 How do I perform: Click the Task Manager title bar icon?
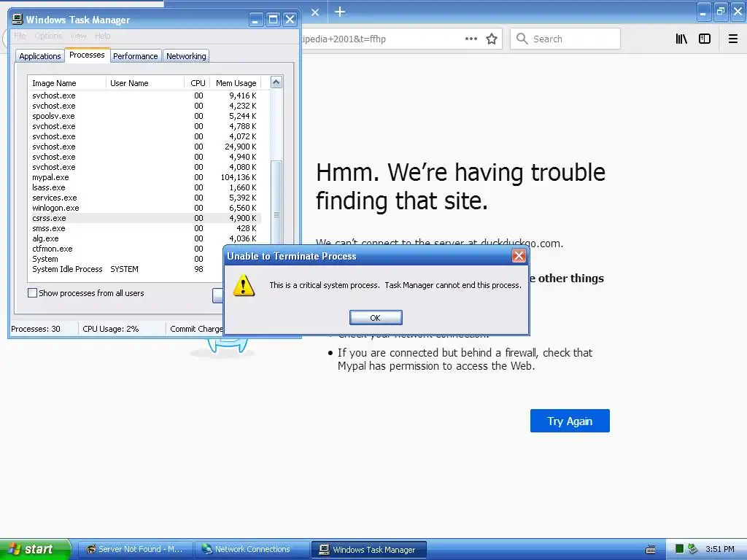click(x=18, y=19)
